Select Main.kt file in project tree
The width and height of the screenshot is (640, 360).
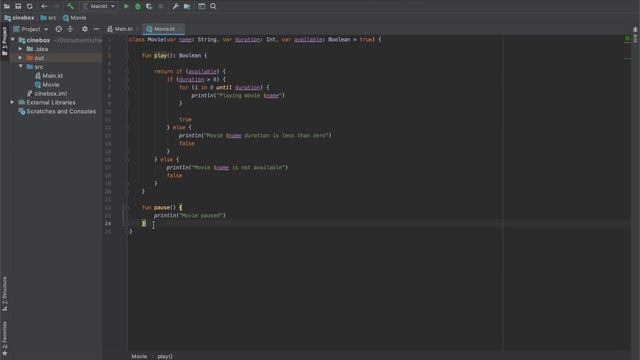tap(49, 76)
